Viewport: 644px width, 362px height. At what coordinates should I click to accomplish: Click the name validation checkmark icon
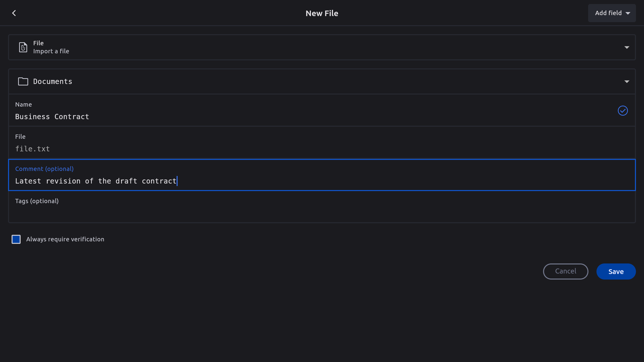point(623,111)
